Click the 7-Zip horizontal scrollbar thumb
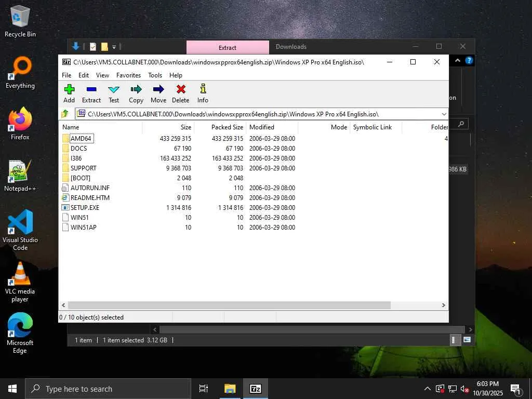This screenshot has height=399, width=532. pos(229,305)
